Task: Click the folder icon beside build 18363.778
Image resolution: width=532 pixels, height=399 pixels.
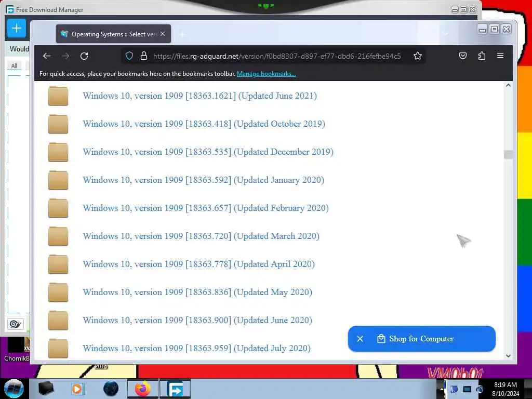Action: coord(58,264)
